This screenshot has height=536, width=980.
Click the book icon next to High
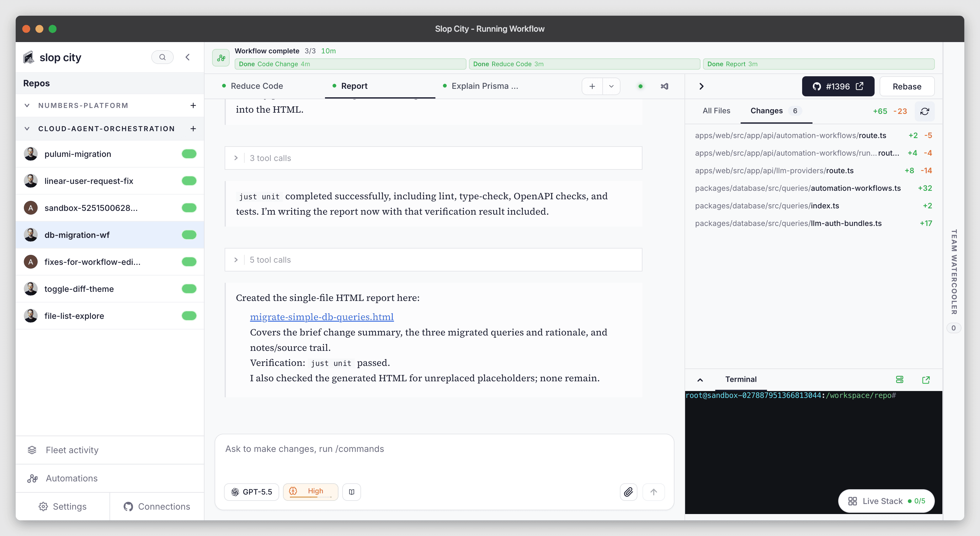click(352, 492)
